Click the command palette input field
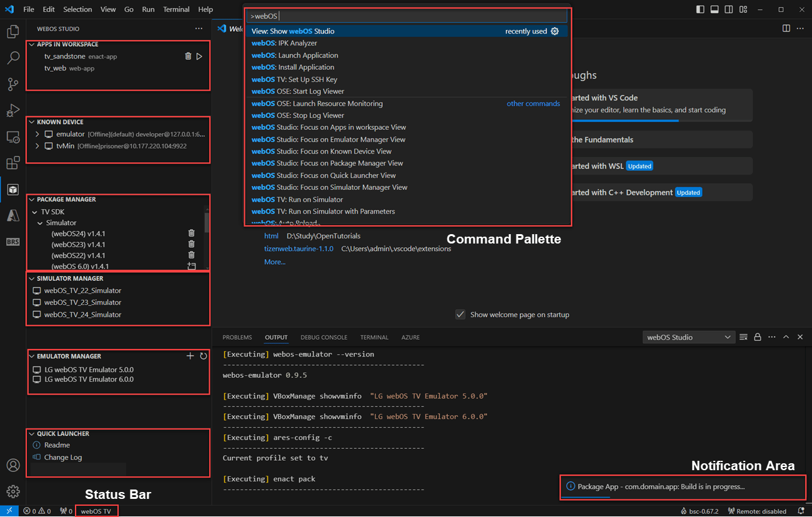This screenshot has height=517, width=812. coord(407,16)
